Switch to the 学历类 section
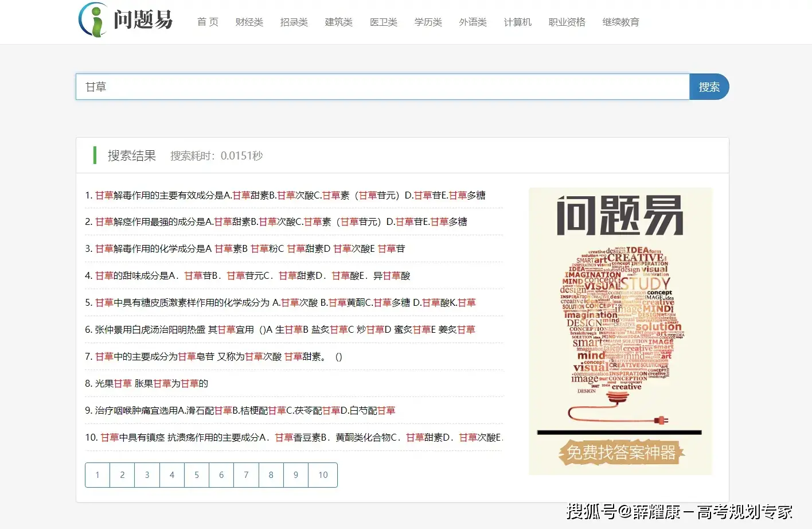This screenshot has width=812, height=529. coord(428,22)
